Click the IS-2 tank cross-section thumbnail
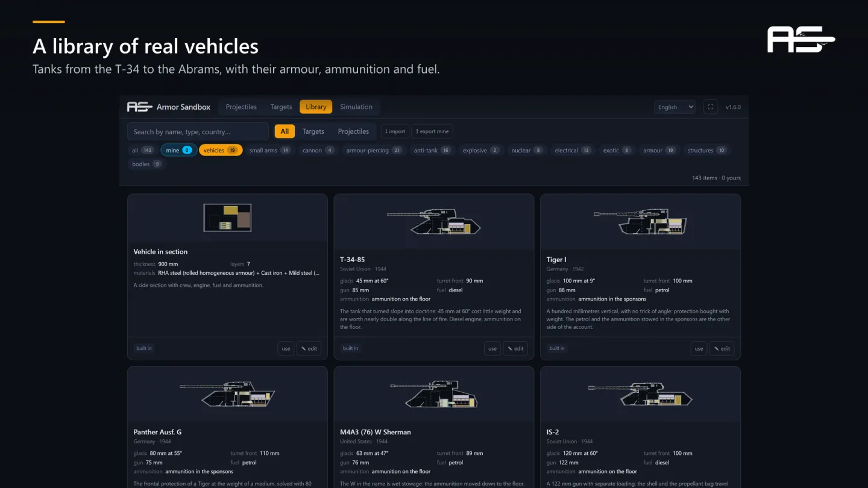 point(640,393)
